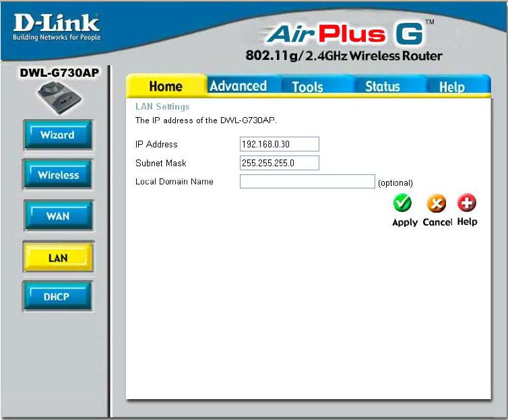Viewport: 508px width, 420px height.
Task: Click the Cancel text label
Action: [x=437, y=222]
